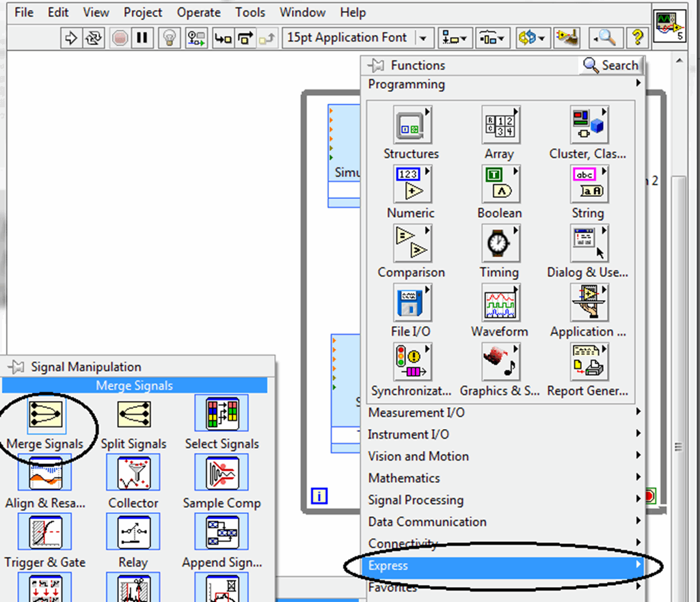Select the Collector icon
Screen dimensions: 700x602
(133, 473)
